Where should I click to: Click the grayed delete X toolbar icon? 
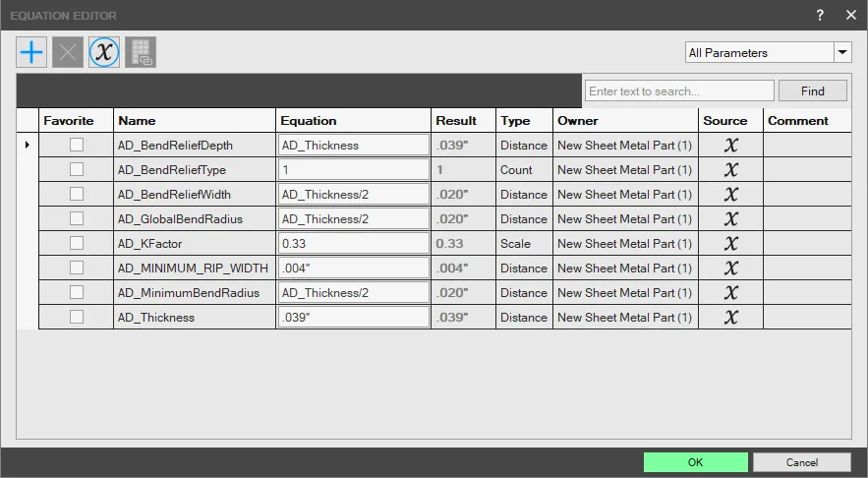68,52
